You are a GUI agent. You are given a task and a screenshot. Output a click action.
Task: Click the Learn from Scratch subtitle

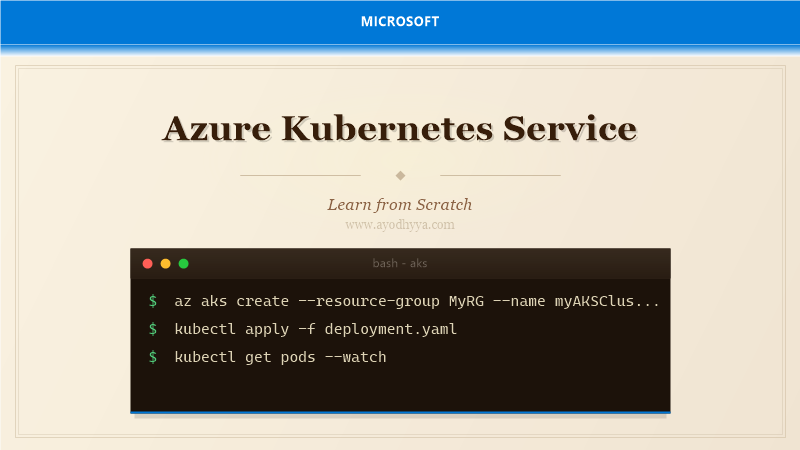point(400,205)
